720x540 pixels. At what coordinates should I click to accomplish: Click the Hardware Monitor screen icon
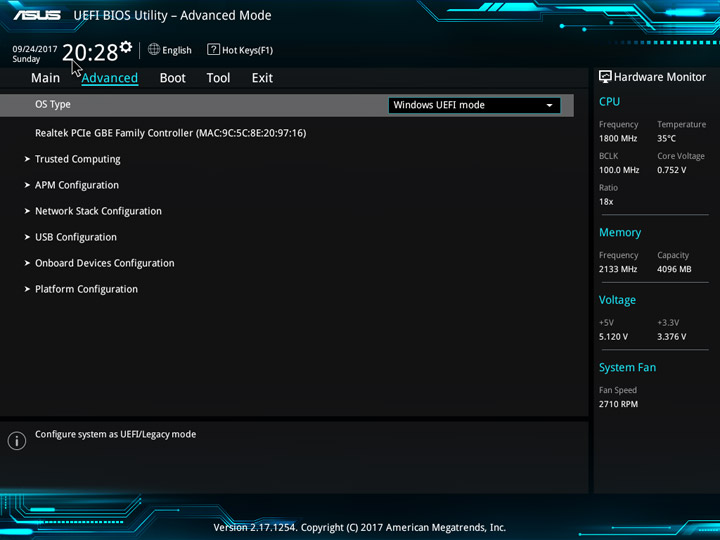(x=605, y=77)
